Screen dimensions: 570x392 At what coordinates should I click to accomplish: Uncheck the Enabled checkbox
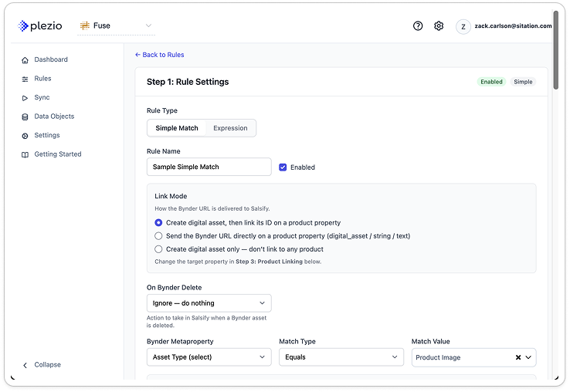[283, 167]
